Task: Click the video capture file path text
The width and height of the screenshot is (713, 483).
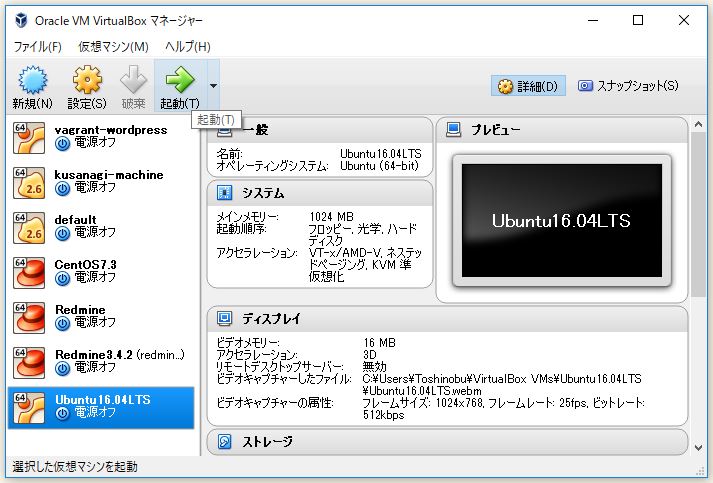Action: click(502, 385)
